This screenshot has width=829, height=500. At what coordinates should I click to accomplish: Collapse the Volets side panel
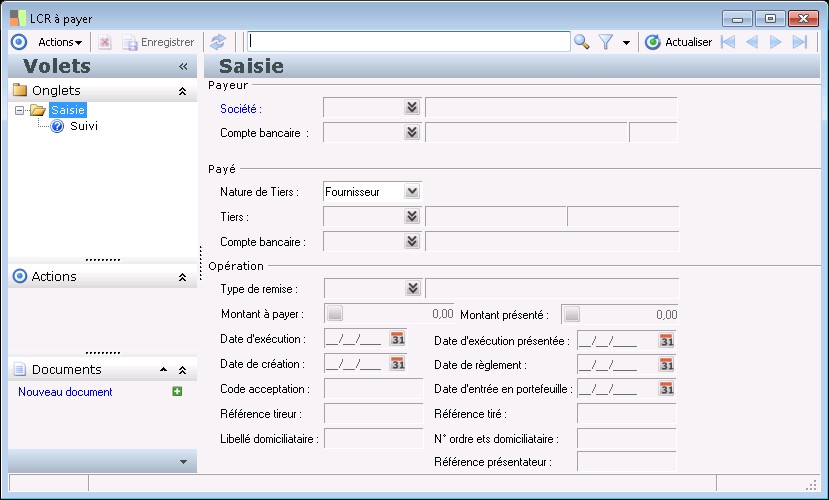(x=183, y=66)
